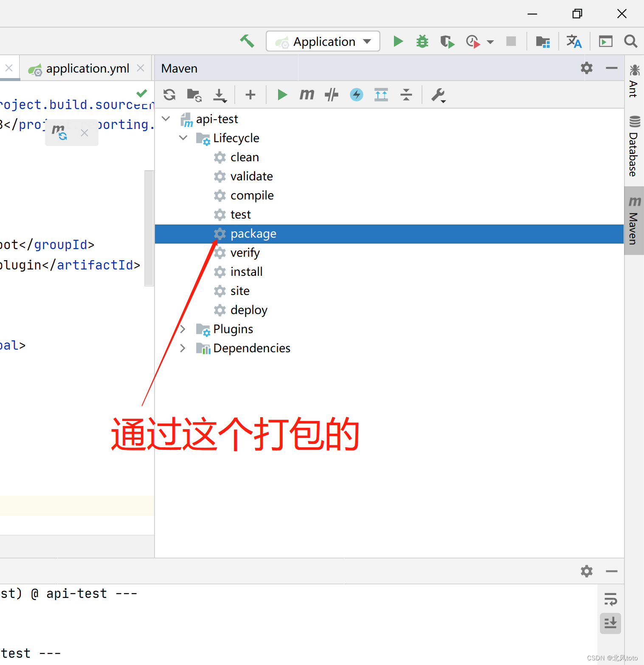
Task: Collapse the api-test project node
Action: coord(166,119)
